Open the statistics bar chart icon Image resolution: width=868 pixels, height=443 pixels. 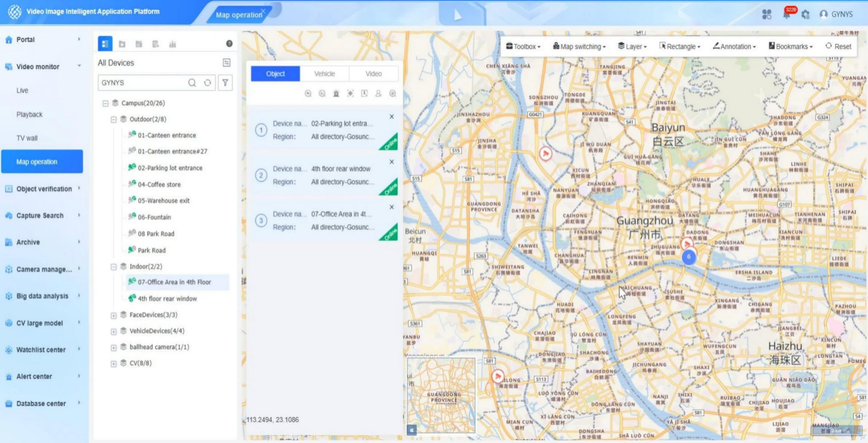pos(172,44)
